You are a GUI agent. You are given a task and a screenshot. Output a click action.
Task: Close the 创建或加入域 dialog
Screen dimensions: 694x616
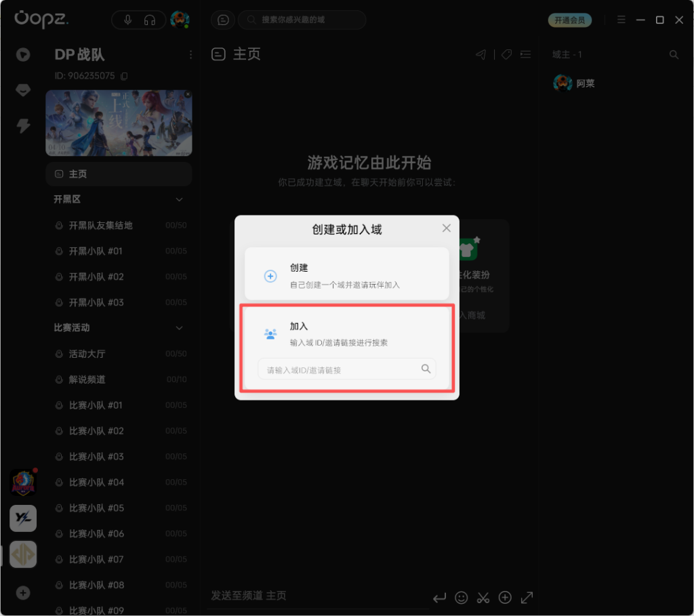pos(446,228)
